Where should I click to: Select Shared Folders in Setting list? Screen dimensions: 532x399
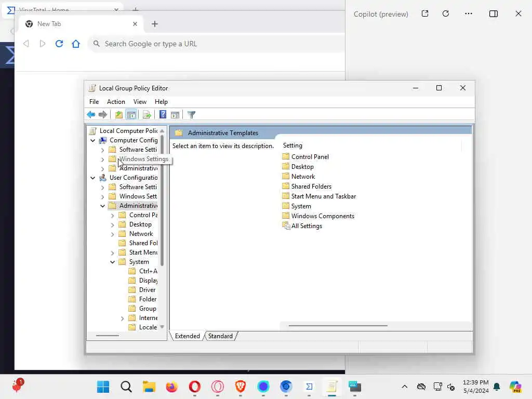[307, 187]
